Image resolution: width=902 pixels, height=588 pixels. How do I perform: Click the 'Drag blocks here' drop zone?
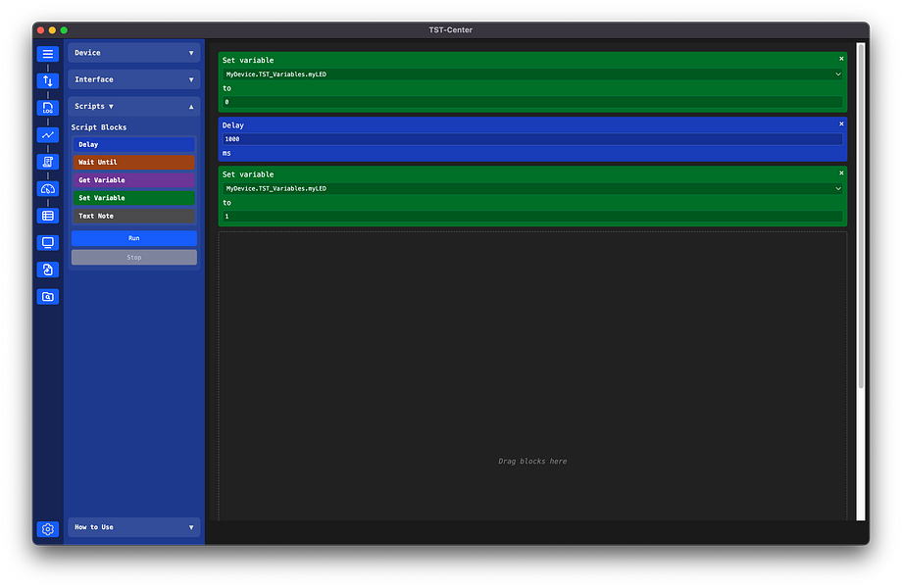(x=532, y=376)
